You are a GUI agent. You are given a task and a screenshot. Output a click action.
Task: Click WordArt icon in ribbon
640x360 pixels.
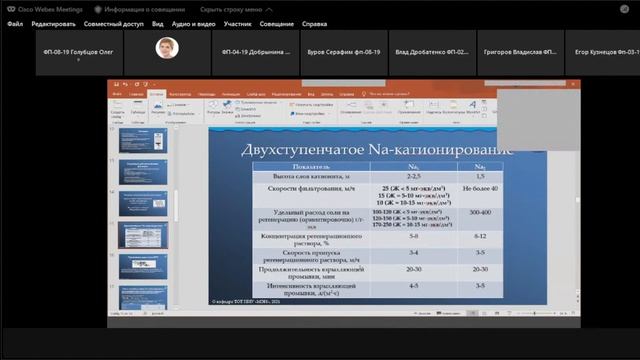tap(473, 107)
